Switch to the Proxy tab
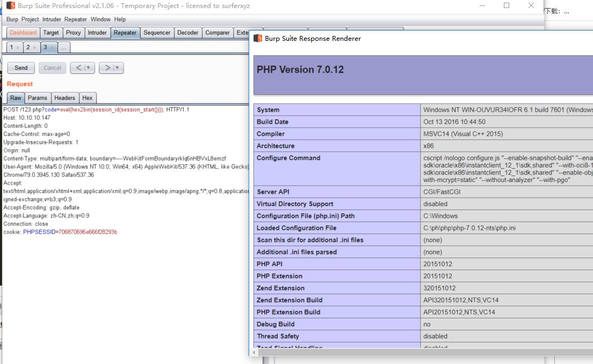 74,33
